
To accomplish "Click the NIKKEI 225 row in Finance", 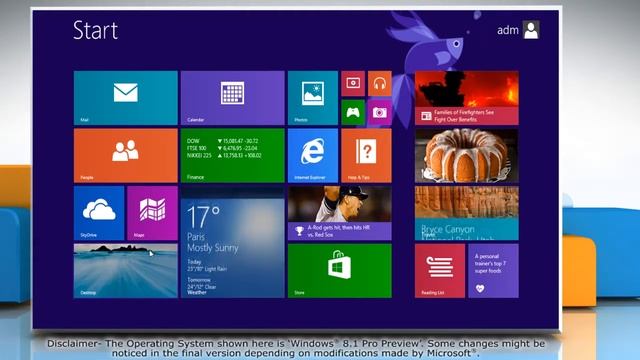I will click(224, 156).
